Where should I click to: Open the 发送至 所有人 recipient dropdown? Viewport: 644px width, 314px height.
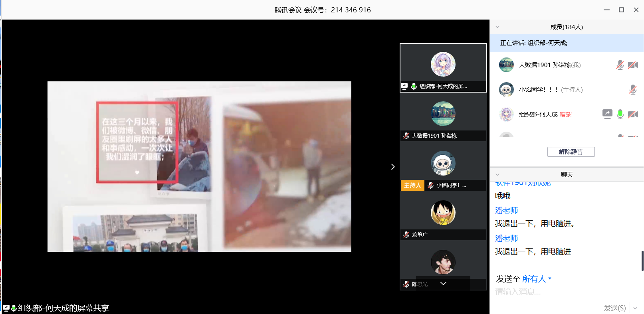pyautogui.click(x=537, y=279)
